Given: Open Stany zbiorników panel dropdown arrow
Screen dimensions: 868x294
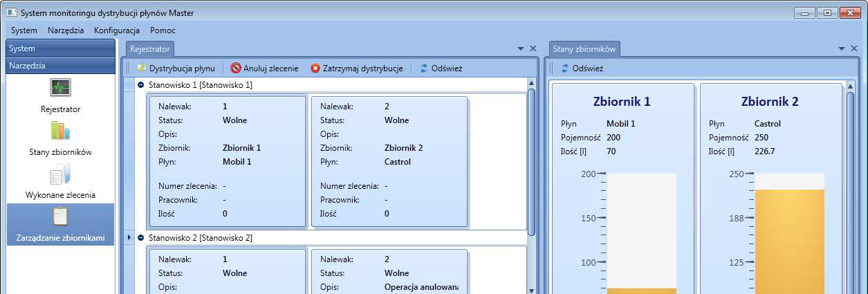Looking at the screenshot, I should 842,48.
